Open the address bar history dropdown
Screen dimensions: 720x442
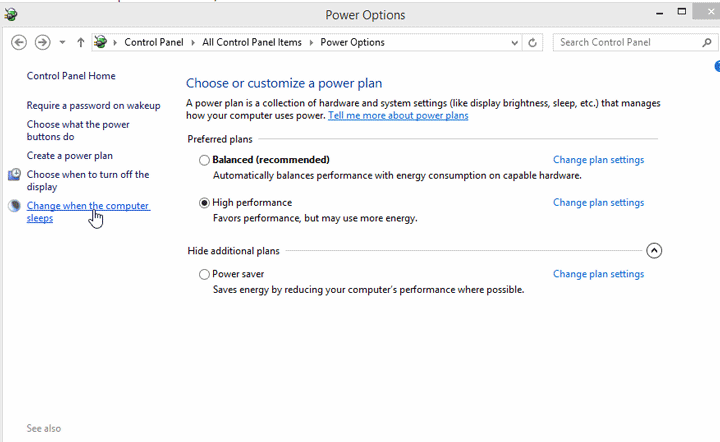pyautogui.click(x=515, y=43)
